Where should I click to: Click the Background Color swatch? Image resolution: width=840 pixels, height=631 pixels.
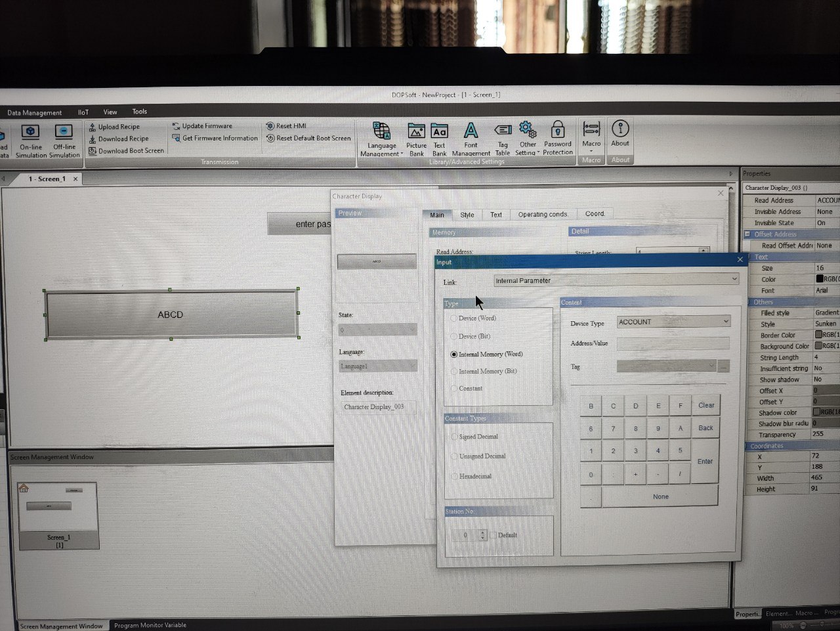pyautogui.click(x=818, y=345)
